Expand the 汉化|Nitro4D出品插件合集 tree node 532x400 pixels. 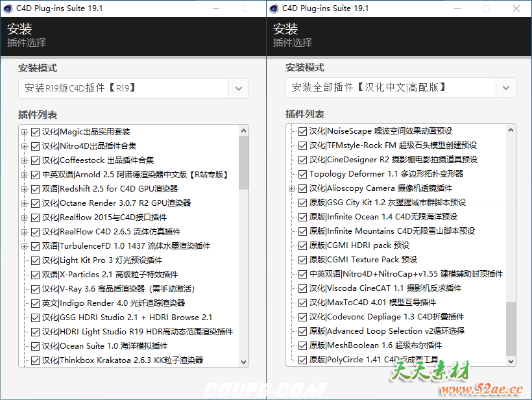25,146
